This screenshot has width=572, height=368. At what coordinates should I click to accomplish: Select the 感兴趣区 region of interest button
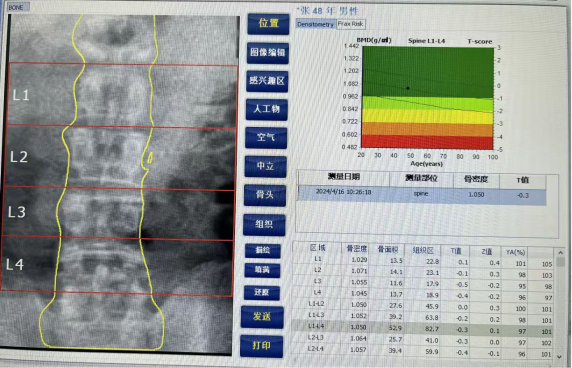click(267, 81)
